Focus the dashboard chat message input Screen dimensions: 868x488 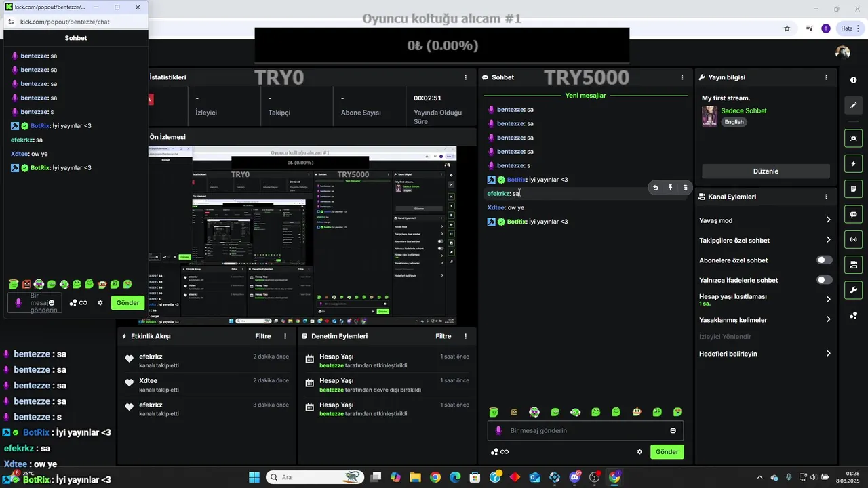pyautogui.click(x=585, y=430)
